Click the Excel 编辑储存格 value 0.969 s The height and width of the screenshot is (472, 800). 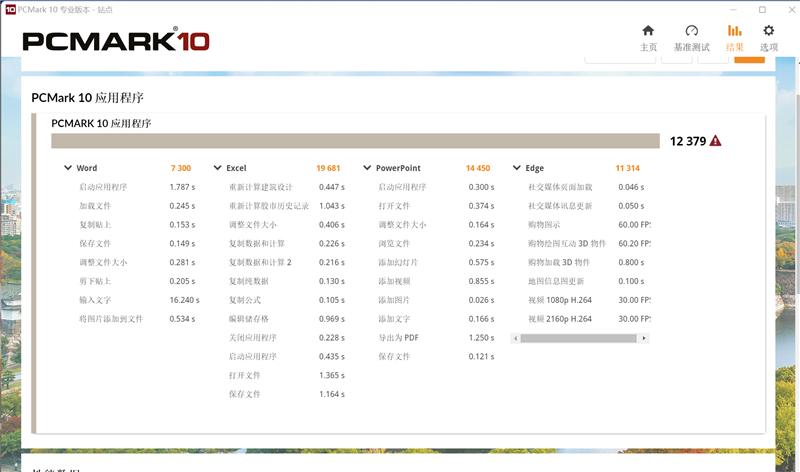(x=332, y=319)
